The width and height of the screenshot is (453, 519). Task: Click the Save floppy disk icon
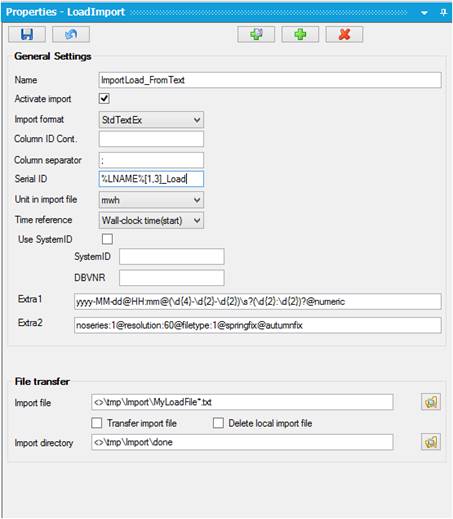(27, 34)
